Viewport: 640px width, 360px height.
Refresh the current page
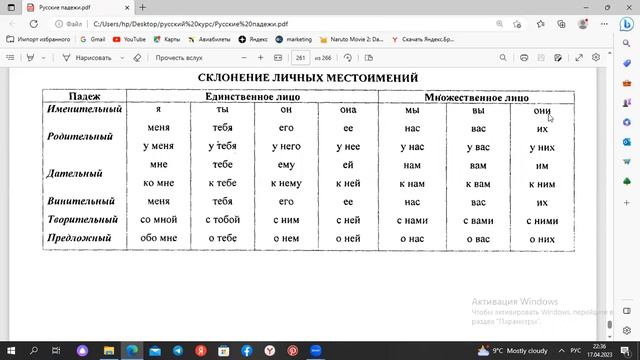pyautogui.click(x=33, y=24)
